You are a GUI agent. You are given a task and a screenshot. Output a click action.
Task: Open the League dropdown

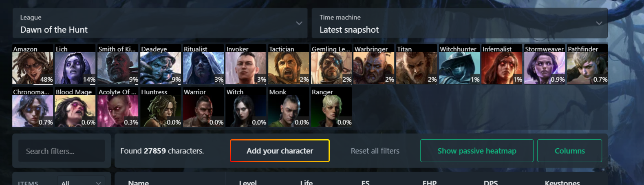coord(160,23)
